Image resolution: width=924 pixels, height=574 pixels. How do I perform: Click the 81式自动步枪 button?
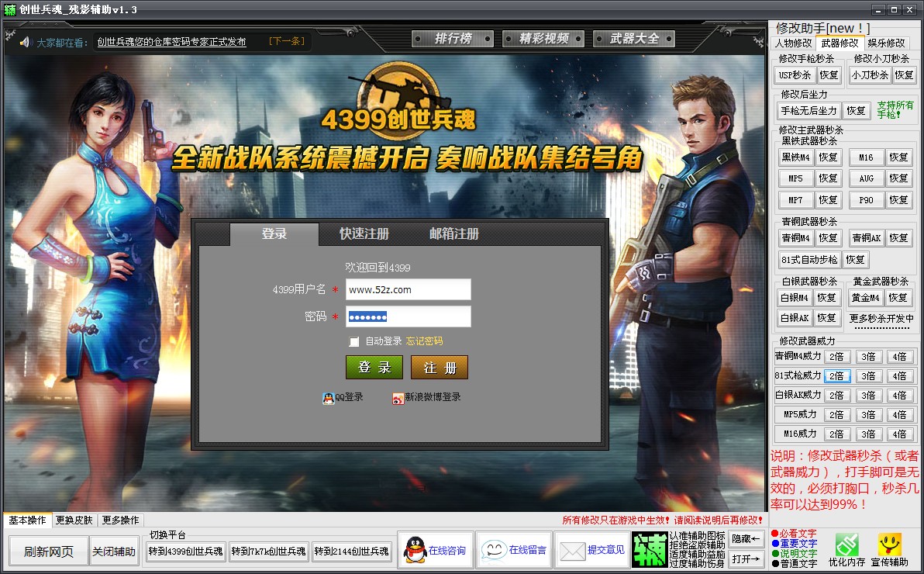(809, 260)
